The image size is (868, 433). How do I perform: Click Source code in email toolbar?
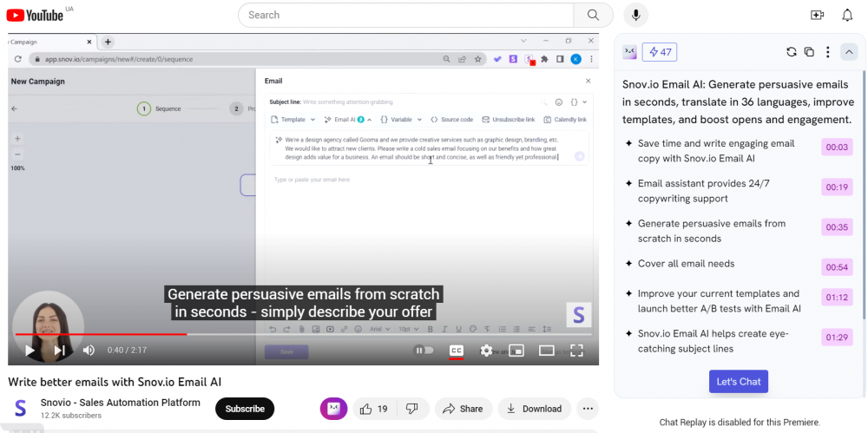coord(451,120)
